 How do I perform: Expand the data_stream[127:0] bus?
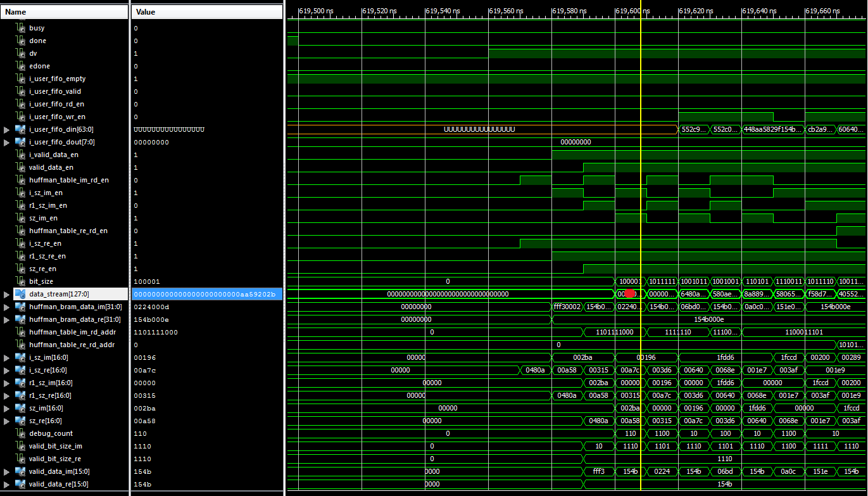tap(7, 294)
